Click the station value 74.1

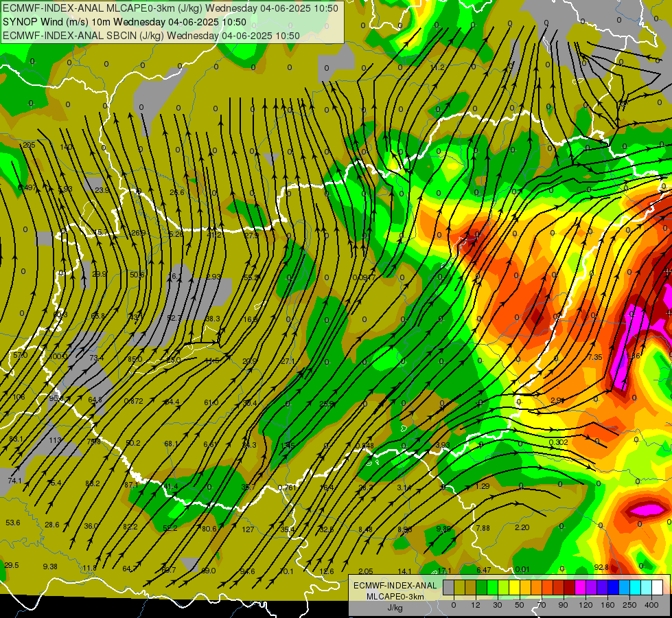coord(14,481)
